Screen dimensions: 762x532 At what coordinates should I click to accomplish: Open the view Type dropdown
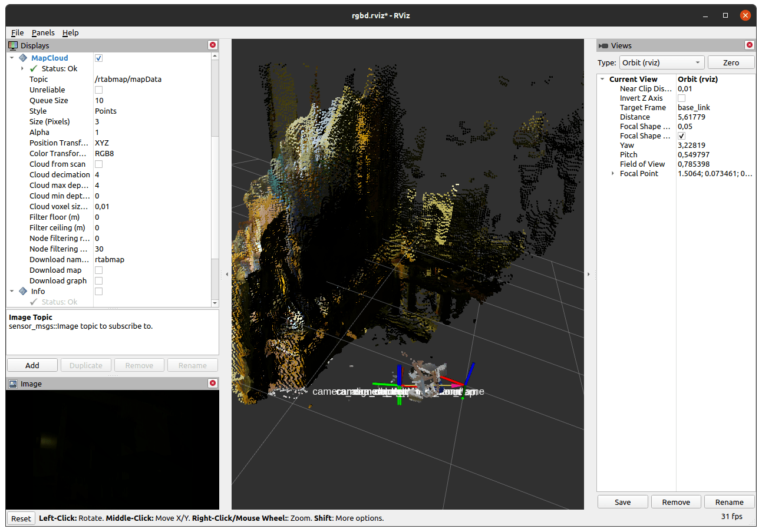pos(662,62)
